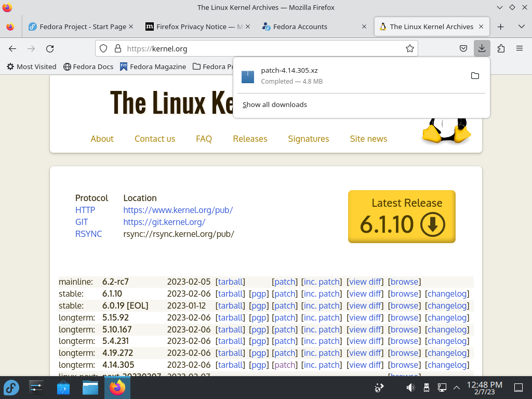Screen dimensions: 532x399
Task: Open Firefox View pinned tab
Action: pos(10,27)
